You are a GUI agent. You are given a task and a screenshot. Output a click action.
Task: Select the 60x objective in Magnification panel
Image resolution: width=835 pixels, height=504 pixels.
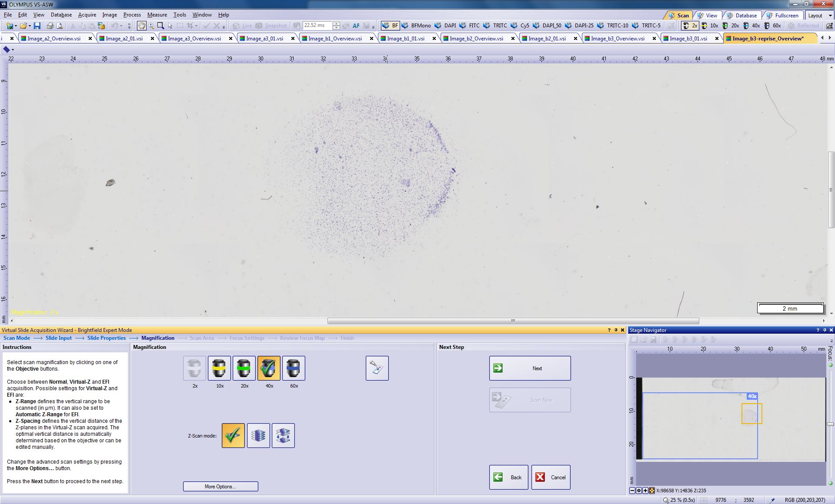(x=294, y=368)
